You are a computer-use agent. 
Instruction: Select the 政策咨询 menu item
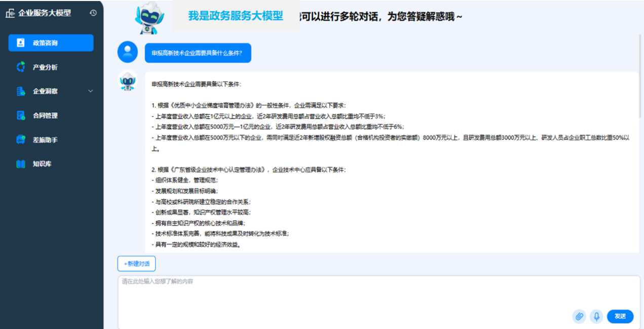[x=51, y=43]
